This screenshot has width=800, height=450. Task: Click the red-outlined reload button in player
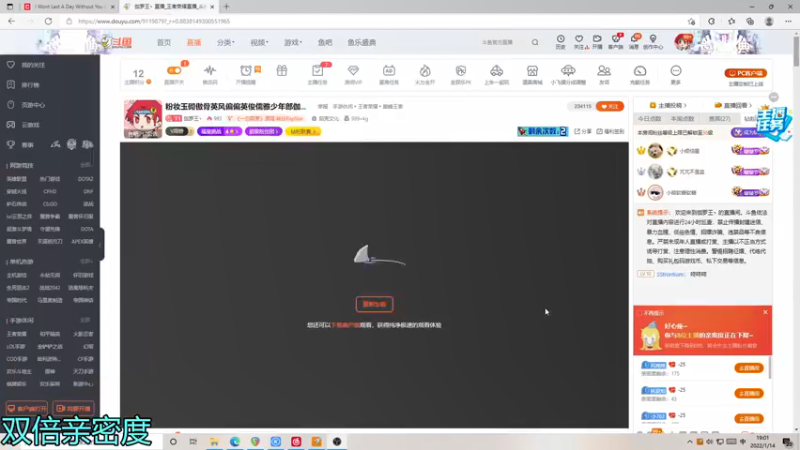tap(374, 304)
